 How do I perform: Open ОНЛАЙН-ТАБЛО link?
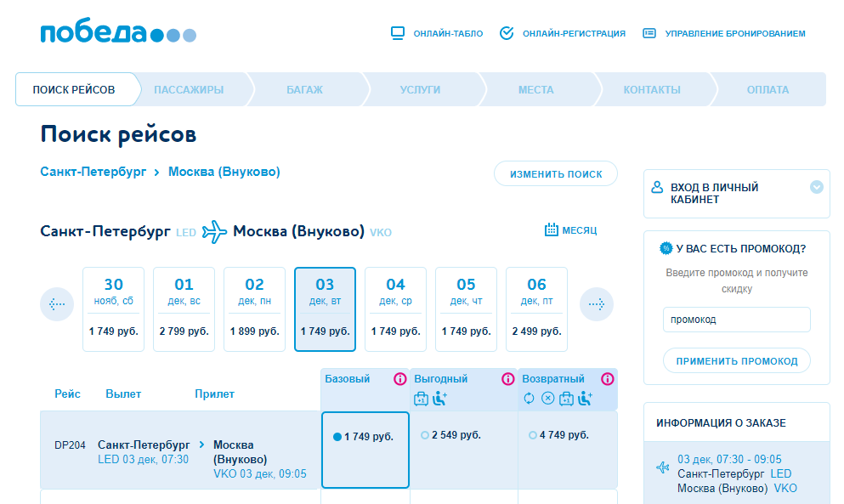point(448,33)
